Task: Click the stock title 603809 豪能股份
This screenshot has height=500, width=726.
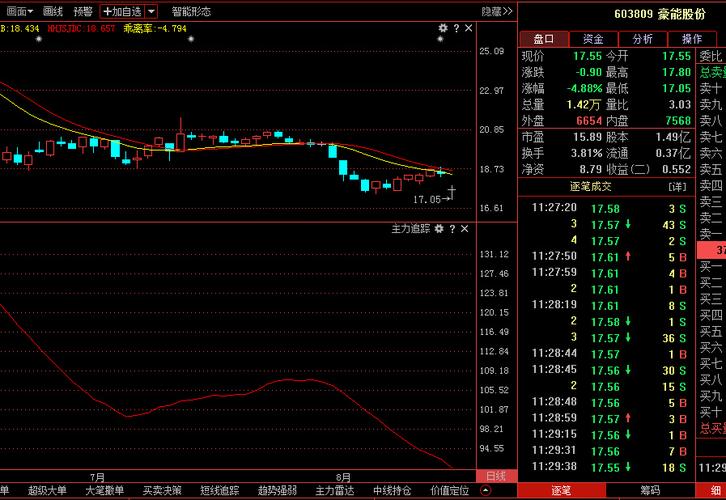Action: point(660,14)
